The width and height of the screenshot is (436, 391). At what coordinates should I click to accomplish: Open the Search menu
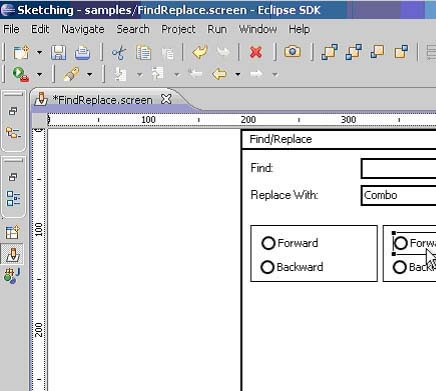click(133, 29)
